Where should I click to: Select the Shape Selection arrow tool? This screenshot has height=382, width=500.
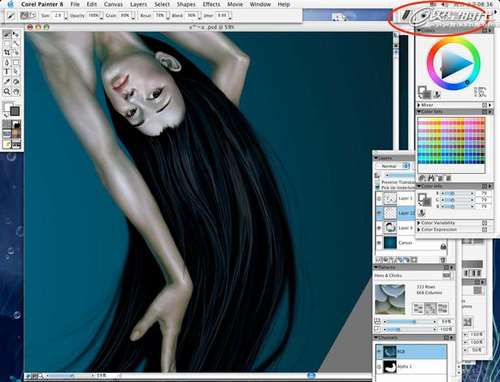click(x=16, y=72)
